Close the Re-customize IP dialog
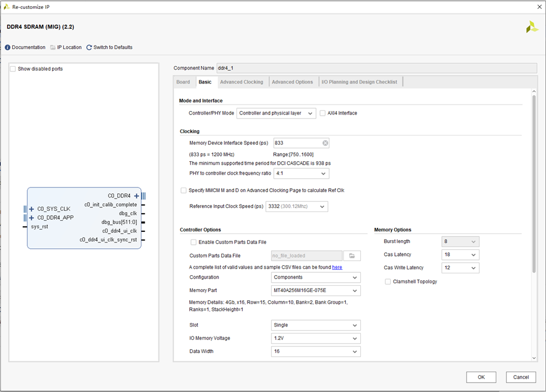546x392 pixels. click(x=539, y=6)
